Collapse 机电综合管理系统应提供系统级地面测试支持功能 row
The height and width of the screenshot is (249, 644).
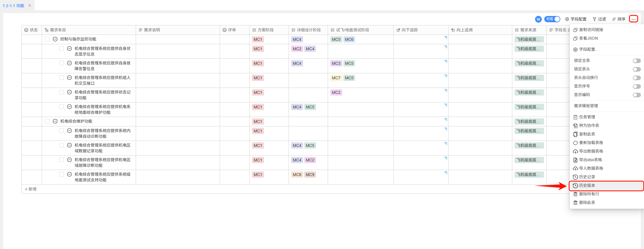click(69, 174)
